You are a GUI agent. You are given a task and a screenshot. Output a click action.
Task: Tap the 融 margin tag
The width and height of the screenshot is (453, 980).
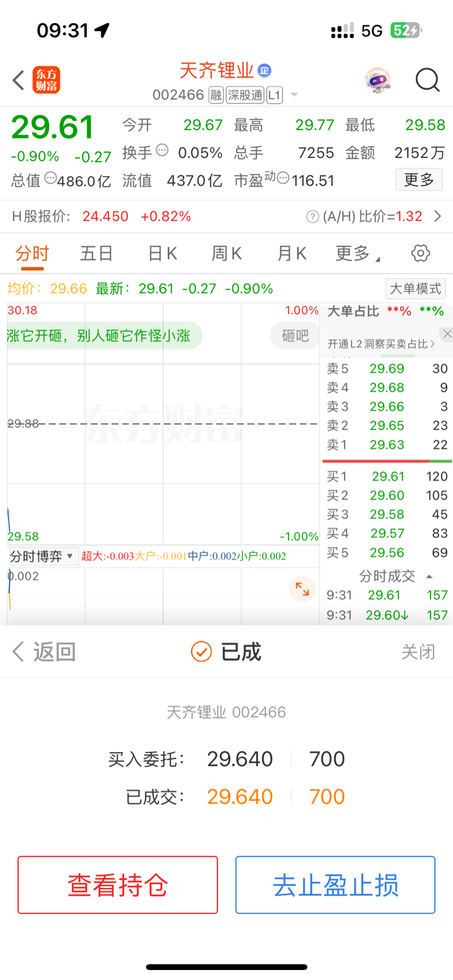click(216, 95)
